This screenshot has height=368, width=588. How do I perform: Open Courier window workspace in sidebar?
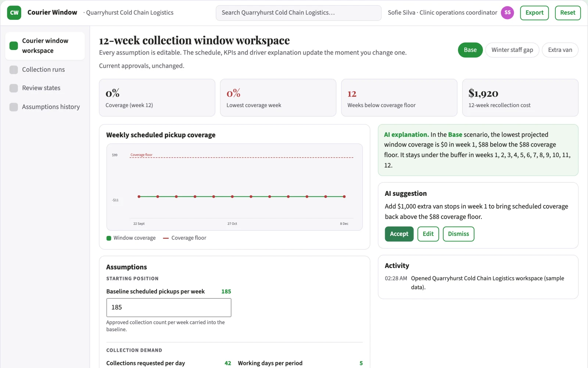45,46
